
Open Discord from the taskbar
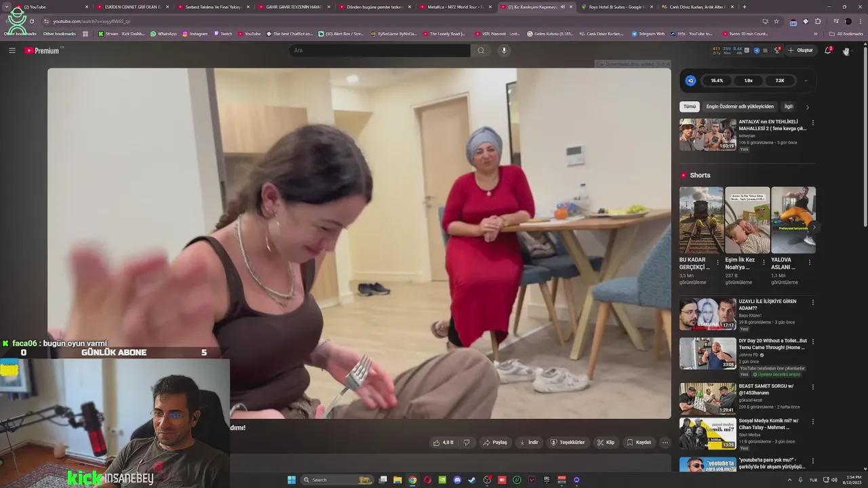point(457,480)
